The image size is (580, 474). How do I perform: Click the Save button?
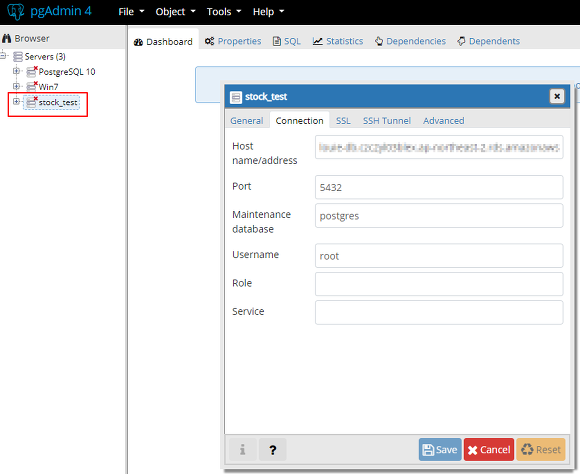(440, 450)
